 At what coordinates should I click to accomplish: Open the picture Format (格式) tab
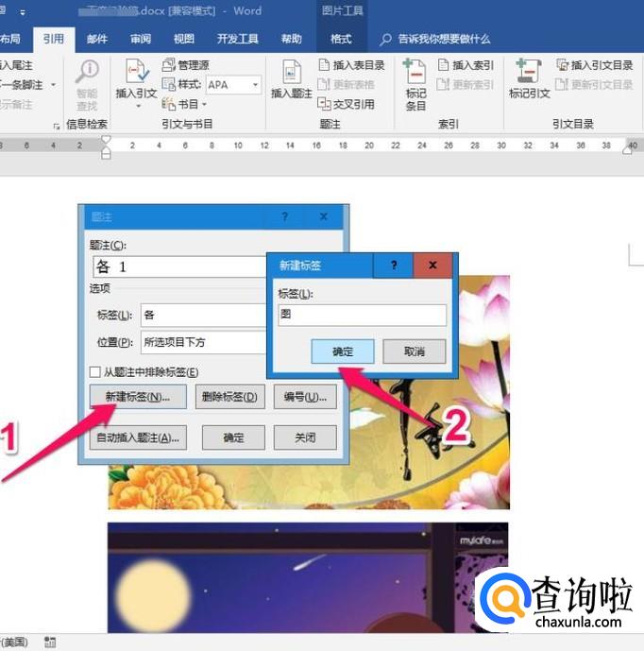click(x=341, y=39)
